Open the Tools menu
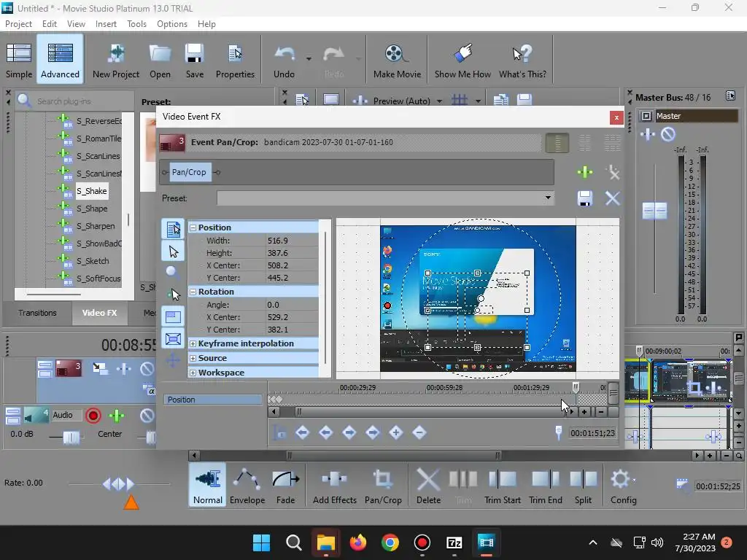 point(136,24)
